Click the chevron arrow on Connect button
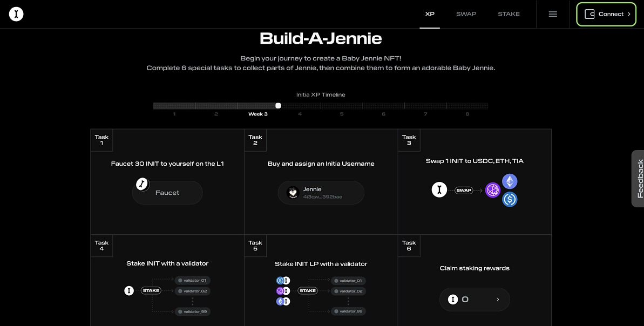644x326 pixels. pyautogui.click(x=629, y=14)
